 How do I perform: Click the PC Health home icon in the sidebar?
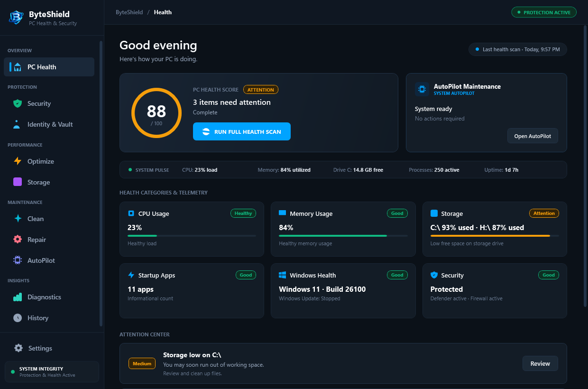18,67
